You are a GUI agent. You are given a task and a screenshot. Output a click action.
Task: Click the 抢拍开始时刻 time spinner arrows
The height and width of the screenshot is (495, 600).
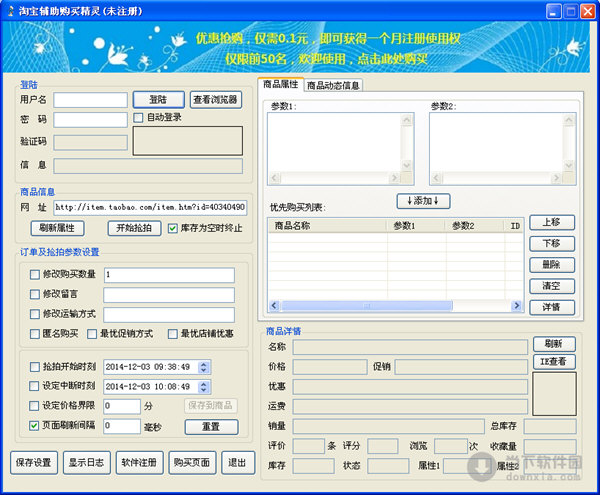click(x=205, y=367)
